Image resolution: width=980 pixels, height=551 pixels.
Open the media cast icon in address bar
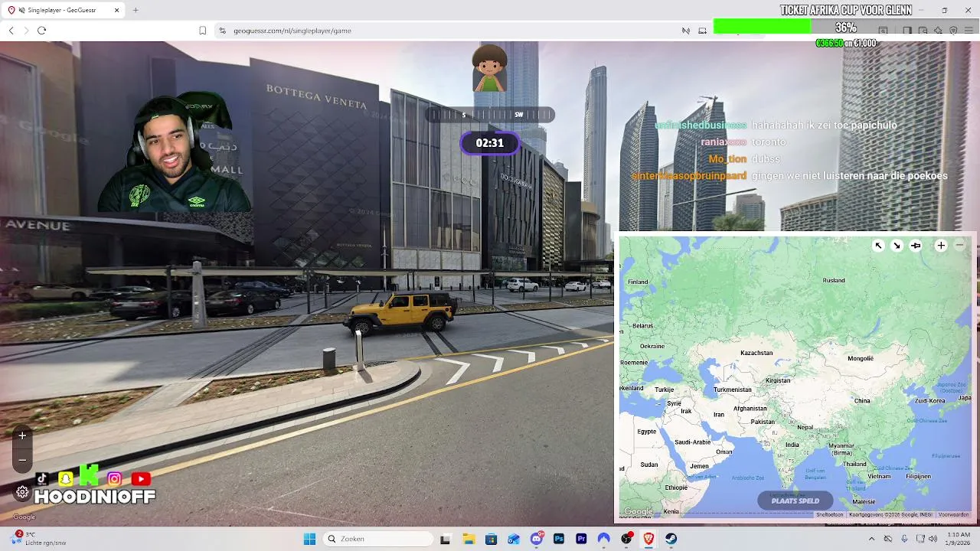coord(702,31)
